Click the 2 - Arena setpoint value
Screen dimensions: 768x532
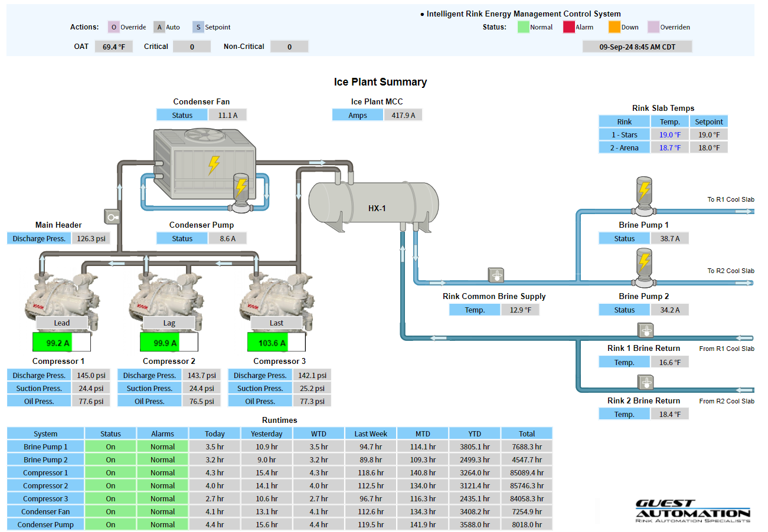click(x=708, y=147)
